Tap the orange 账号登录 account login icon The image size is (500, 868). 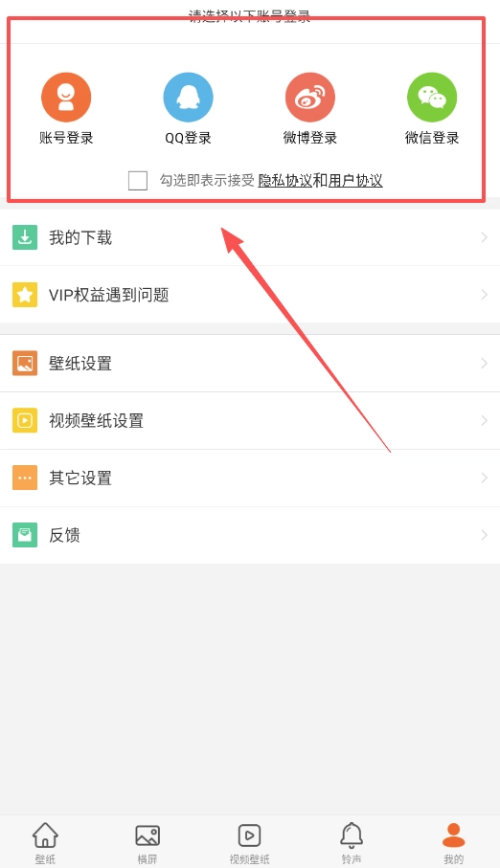(66, 98)
